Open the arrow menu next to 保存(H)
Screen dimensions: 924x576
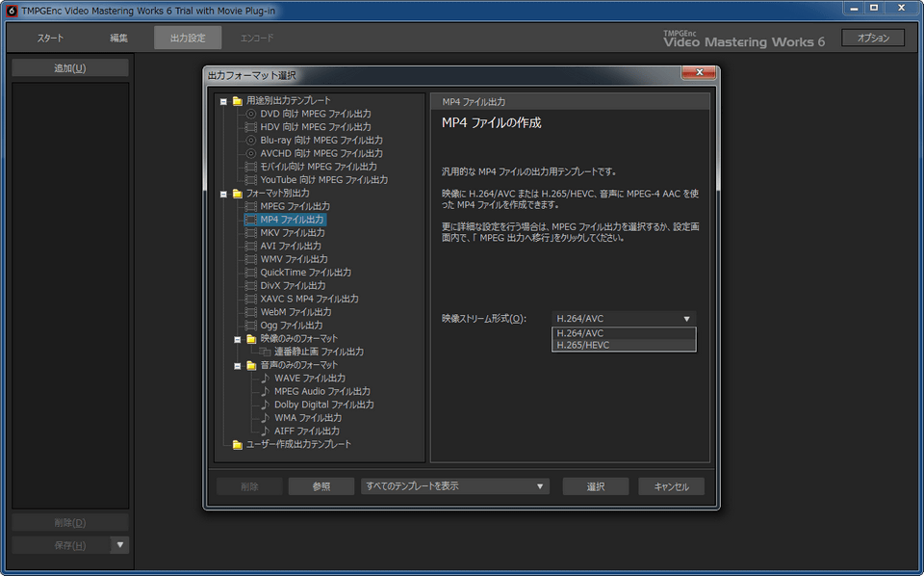(120, 545)
